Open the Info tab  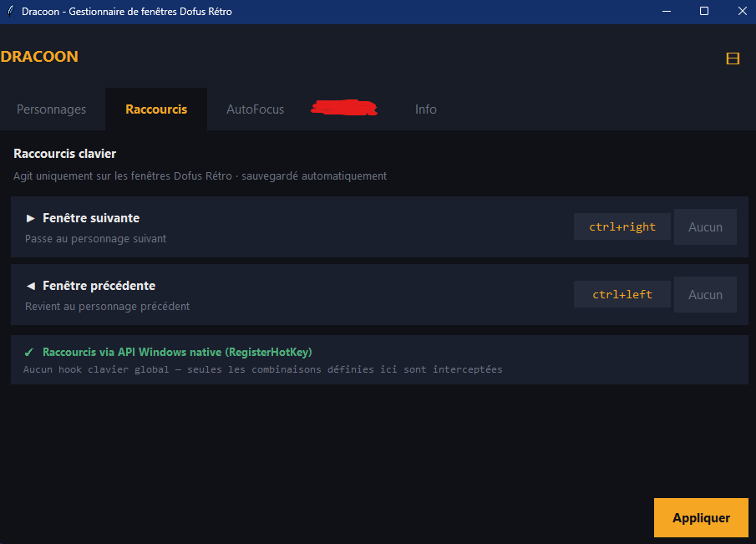pyautogui.click(x=426, y=109)
